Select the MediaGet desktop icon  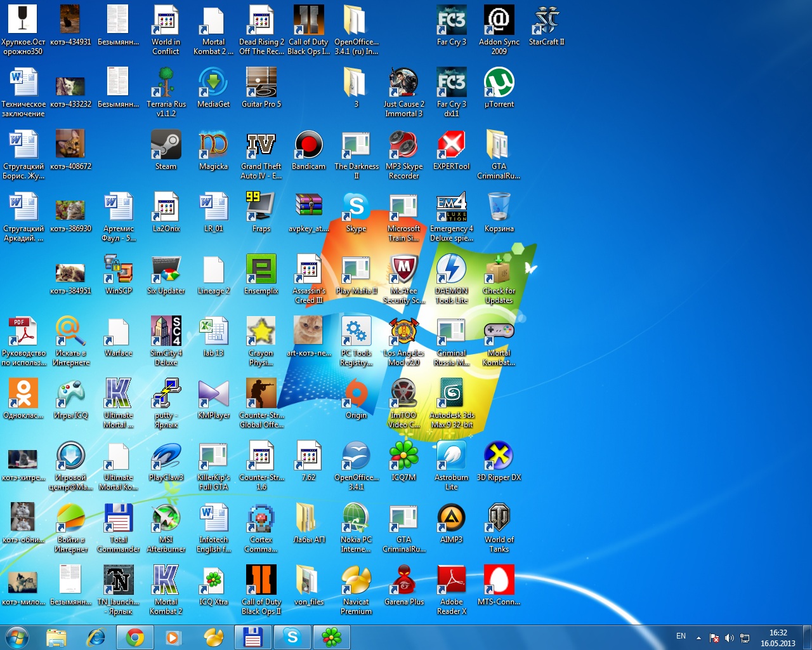[213, 88]
